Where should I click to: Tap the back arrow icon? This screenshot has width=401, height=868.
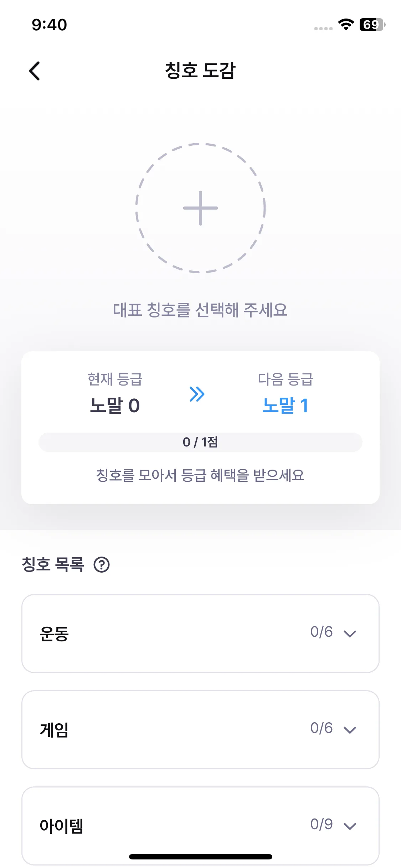(x=35, y=71)
